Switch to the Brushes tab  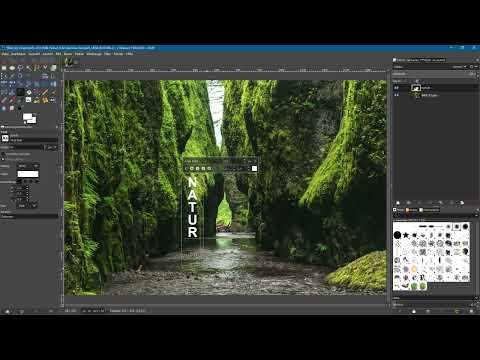(x=399, y=210)
